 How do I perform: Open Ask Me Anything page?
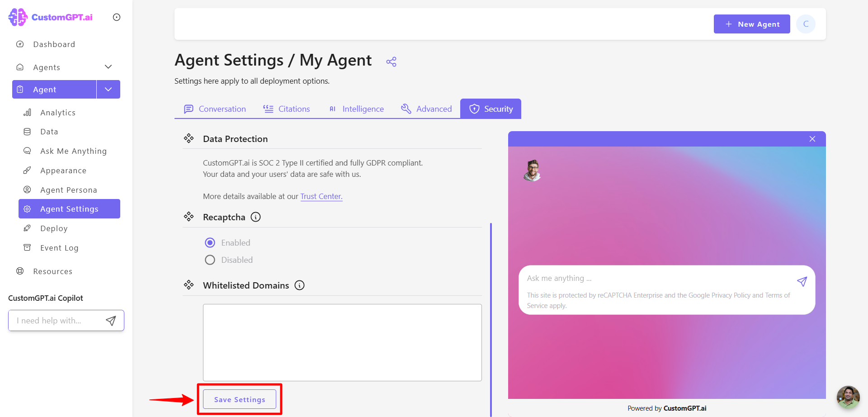click(73, 151)
